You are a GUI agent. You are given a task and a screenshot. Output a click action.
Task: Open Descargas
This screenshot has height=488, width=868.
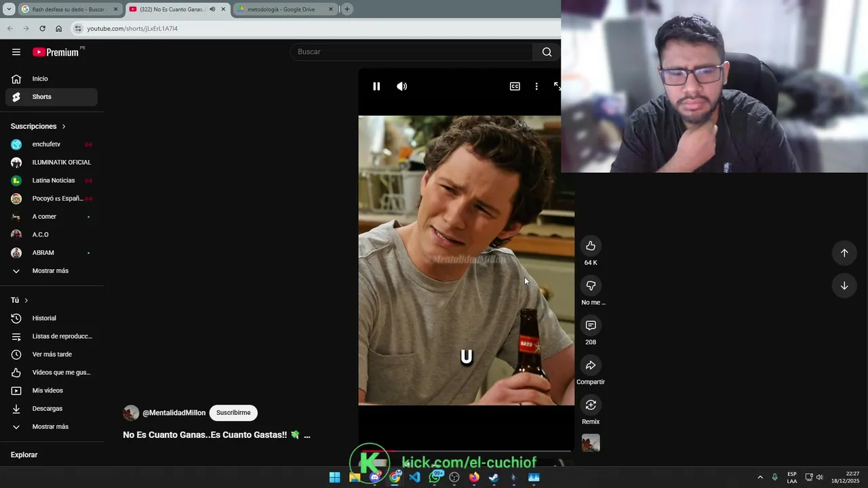point(52,409)
